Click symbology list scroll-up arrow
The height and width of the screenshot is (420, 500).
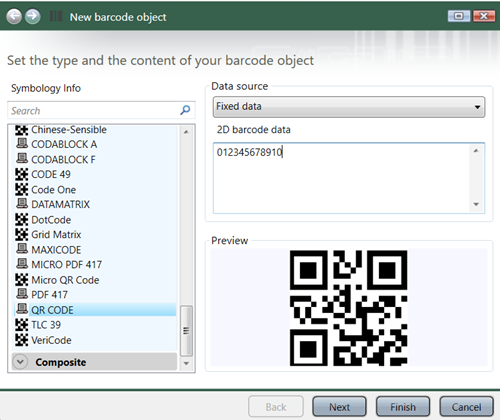pyautogui.click(x=186, y=132)
